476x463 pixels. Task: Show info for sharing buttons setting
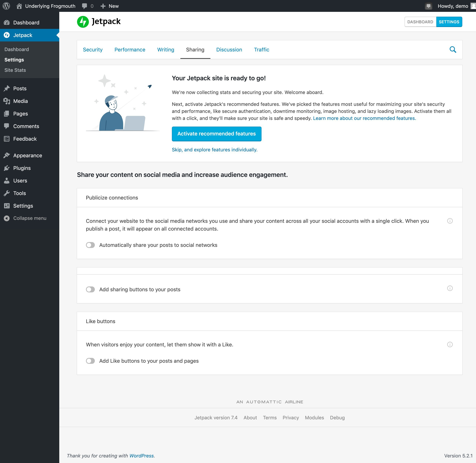(450, 288)
